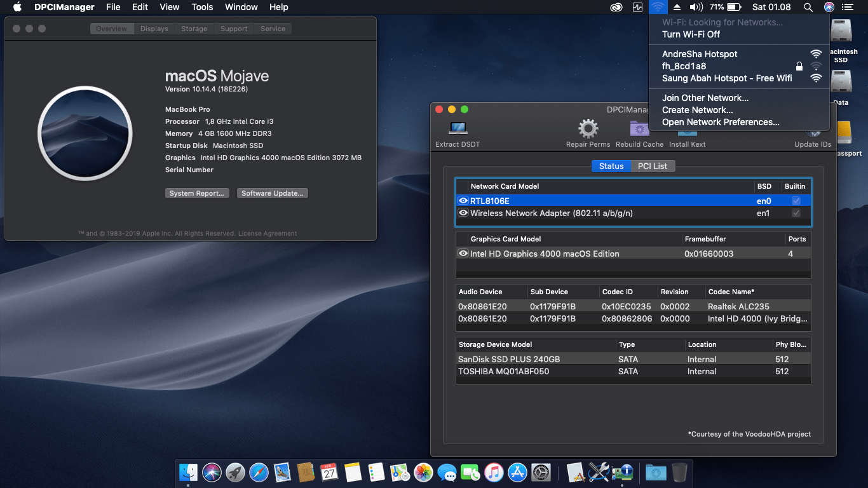The width and height of the screenshot is (868, 488).
Task: Open the volume control menu
Action: (695, 7)
